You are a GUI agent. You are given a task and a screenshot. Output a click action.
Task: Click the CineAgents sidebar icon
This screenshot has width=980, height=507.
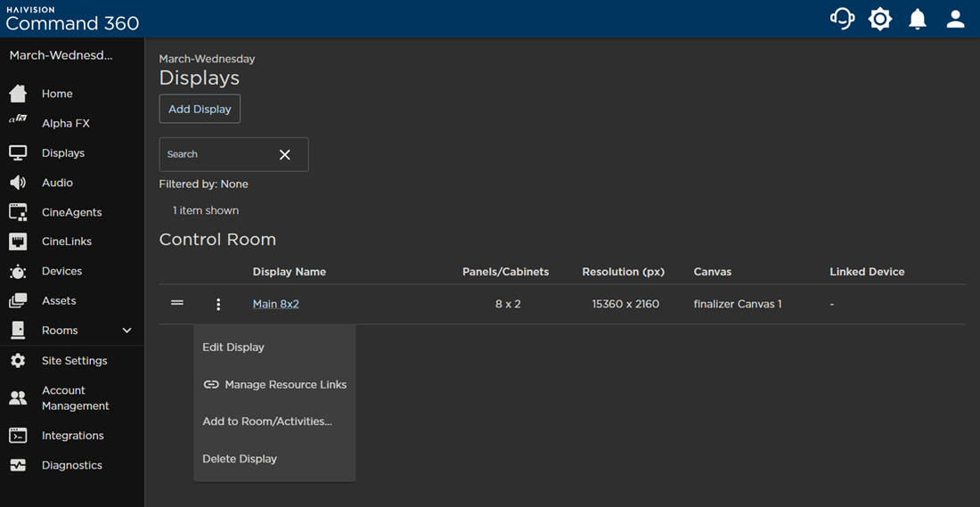point(18,213)
